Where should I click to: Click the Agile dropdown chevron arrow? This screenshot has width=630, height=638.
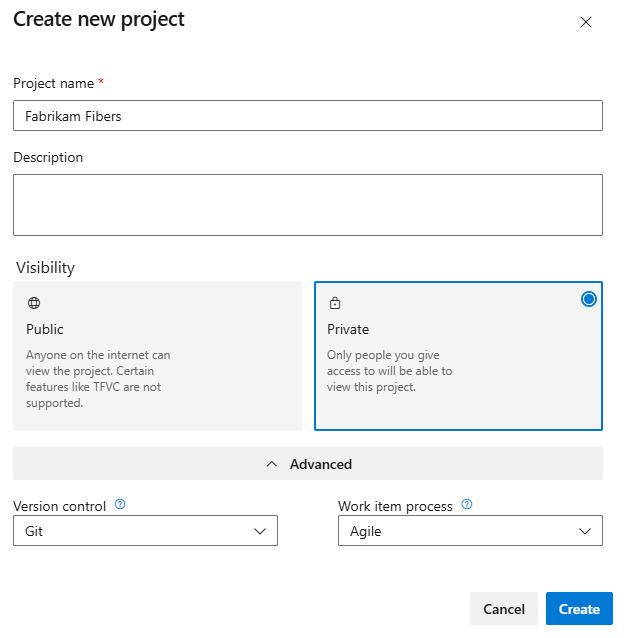(x=585, y=531)
